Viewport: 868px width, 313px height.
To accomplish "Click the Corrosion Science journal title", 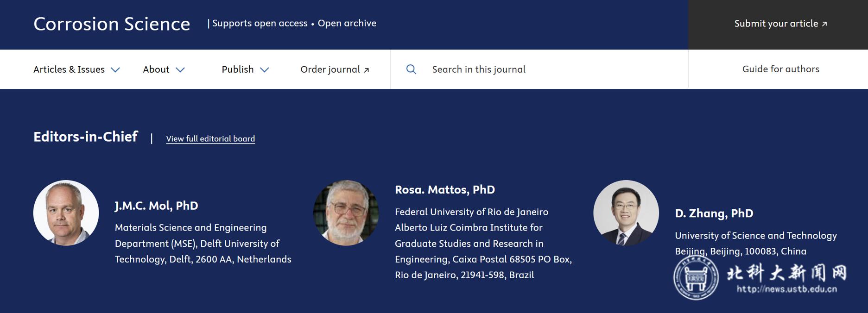I will click(x=112, y=24).
